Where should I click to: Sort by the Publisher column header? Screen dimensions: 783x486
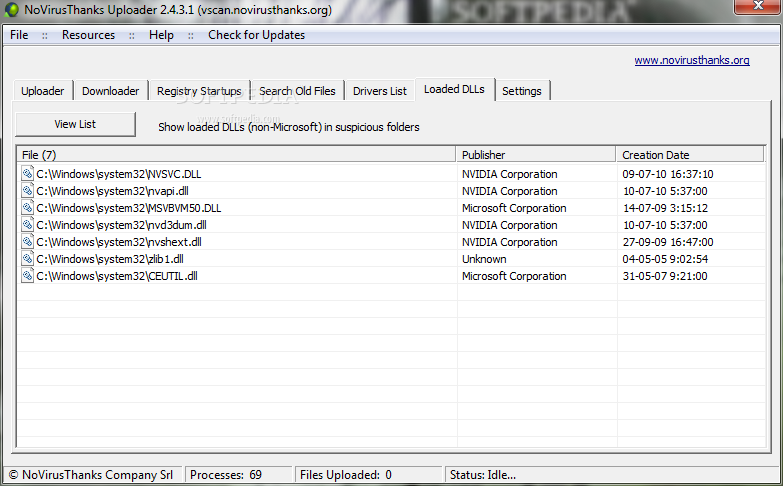[536, 155]
